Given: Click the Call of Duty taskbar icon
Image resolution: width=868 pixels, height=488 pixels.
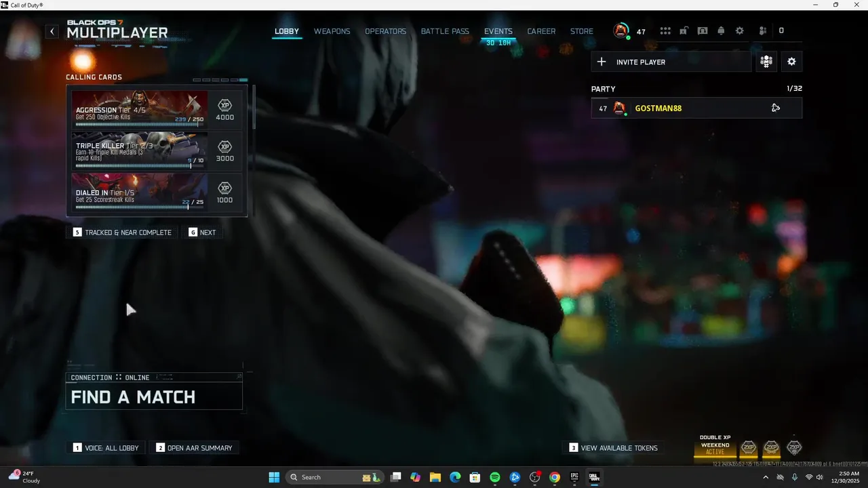Looking at the screenshot, I should (x=594, y=477).
